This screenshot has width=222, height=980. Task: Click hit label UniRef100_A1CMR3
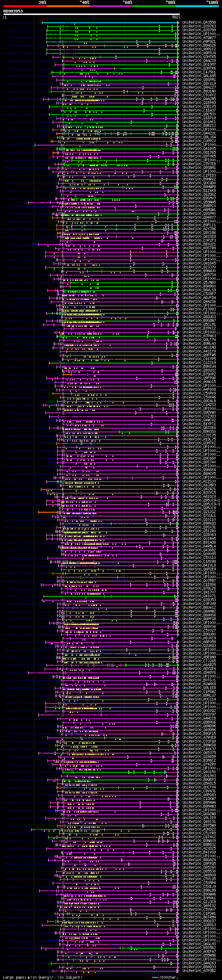(199, 485)
